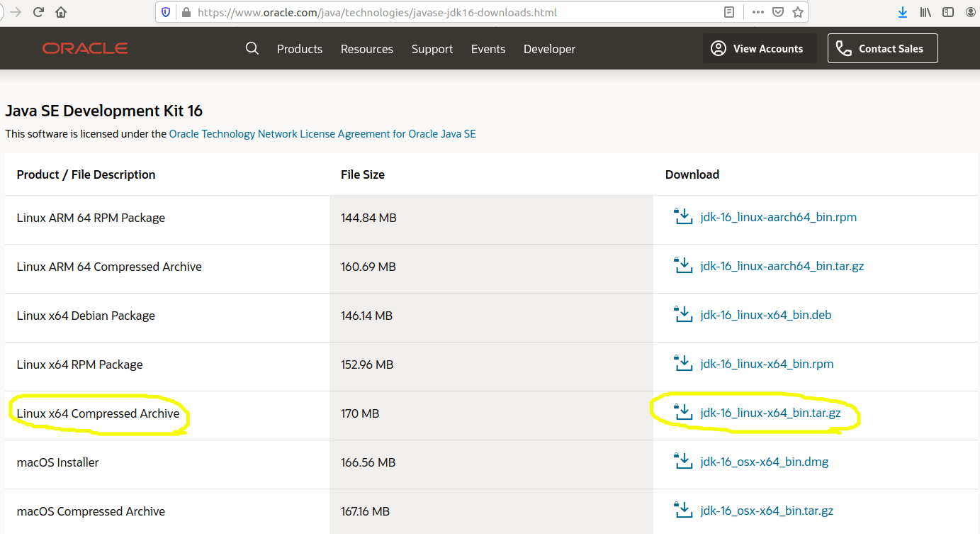Open the Resources menu
Screen dimensions: 980x534
367,49
